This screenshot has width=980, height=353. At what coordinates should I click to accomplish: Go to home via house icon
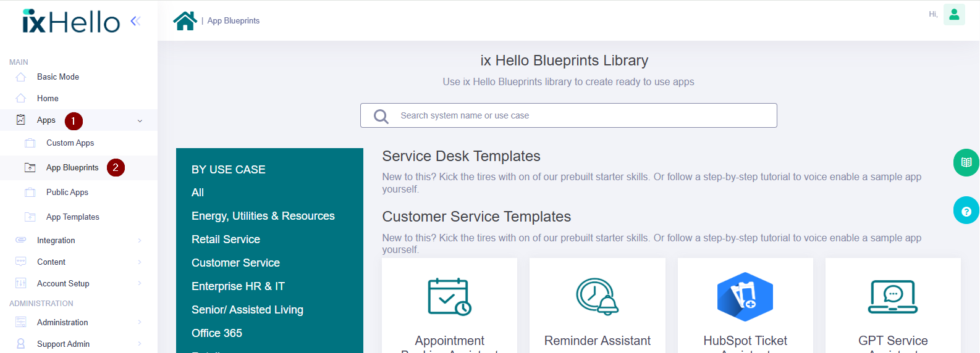pyautogui.click(x=185, y=20)
